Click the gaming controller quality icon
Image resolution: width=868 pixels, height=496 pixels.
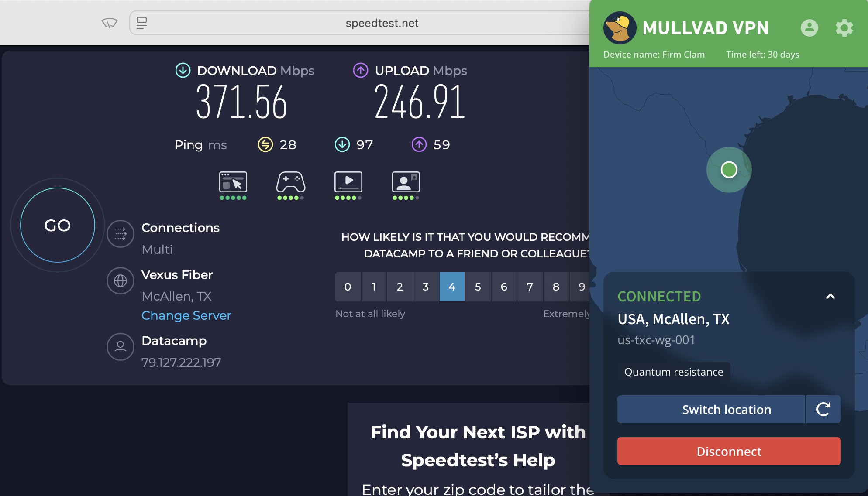[x=291, y=182]
